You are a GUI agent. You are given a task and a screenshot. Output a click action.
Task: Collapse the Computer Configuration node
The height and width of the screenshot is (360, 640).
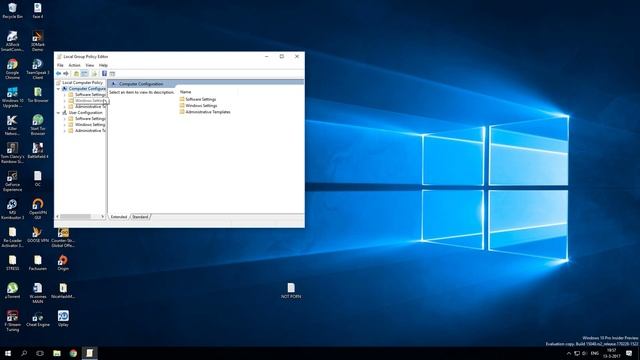[58, 89]
